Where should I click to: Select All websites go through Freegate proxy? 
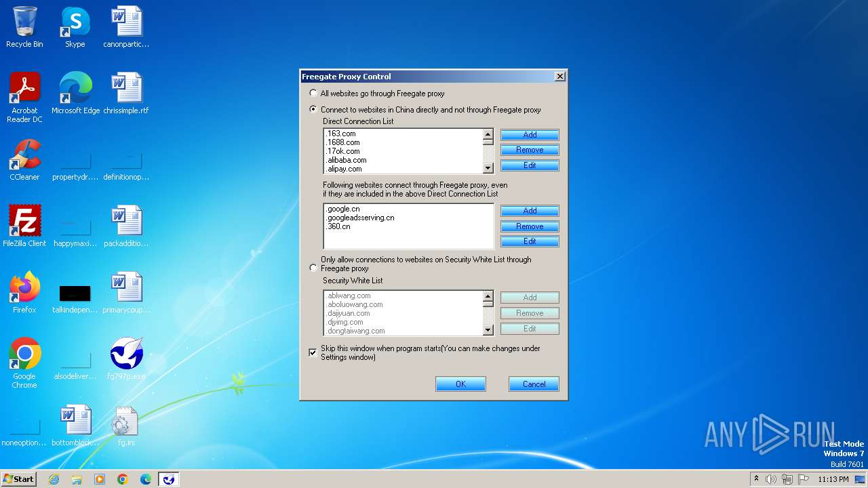[x=313, y=94]
